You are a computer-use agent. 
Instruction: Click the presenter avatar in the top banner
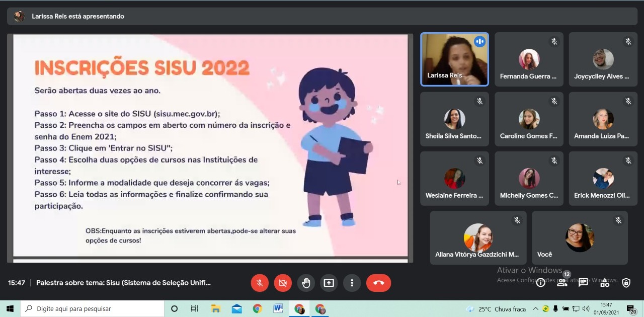point(19,16)
